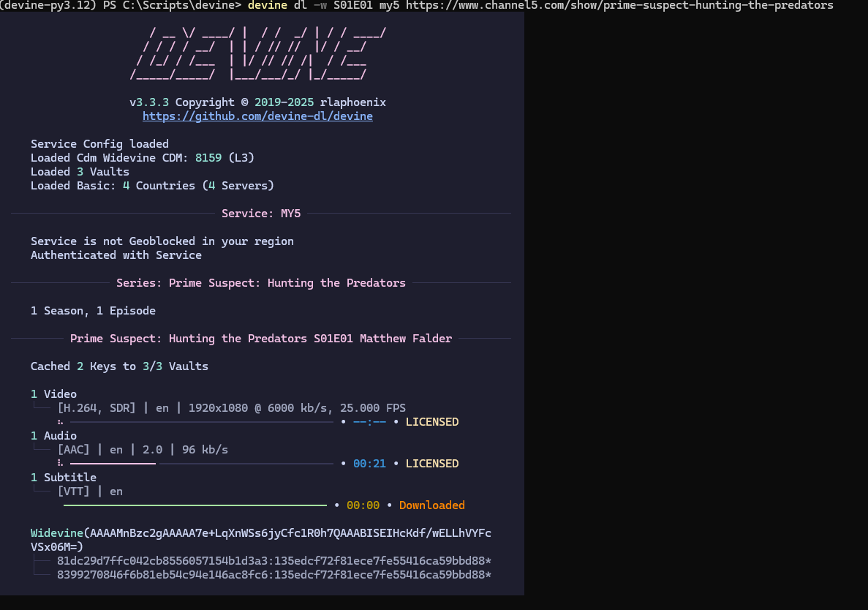Click the 'Service Config loaded' line
The height and width of the screenshot is (610, 868).
pyautogui.click(x=99, y=144)
